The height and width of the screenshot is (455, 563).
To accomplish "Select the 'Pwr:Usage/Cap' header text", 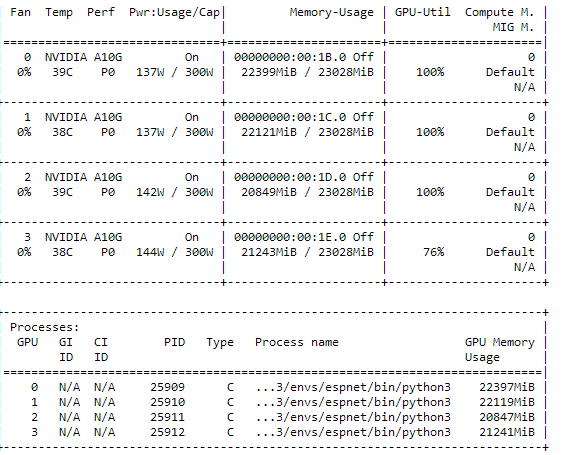I will point(174,13).
